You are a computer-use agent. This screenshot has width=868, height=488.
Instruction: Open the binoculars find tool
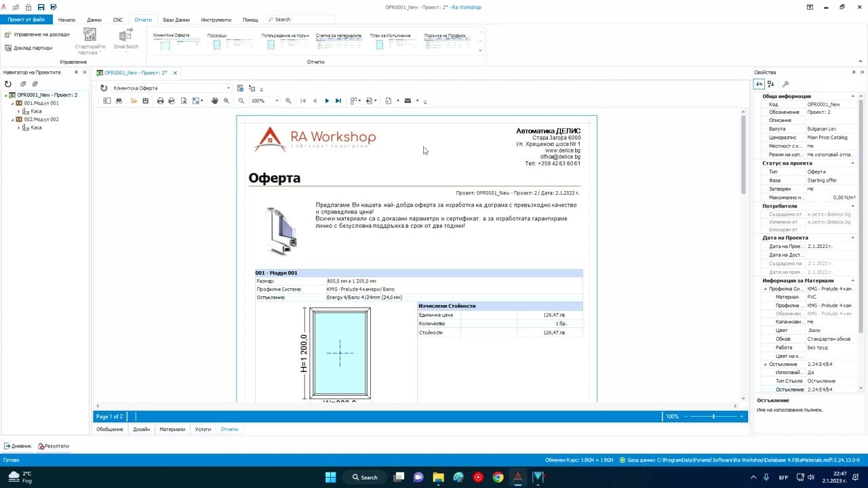coord(118,101)
